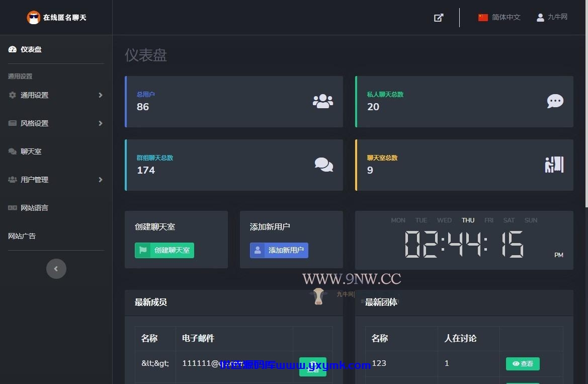Click the person icon on 添加新用户 button

258,250
